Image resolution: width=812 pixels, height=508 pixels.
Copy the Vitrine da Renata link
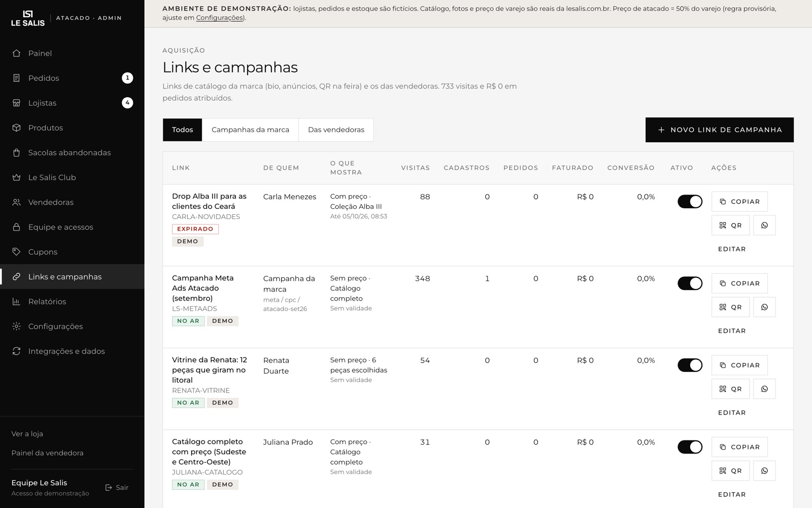tap(739, 365)
